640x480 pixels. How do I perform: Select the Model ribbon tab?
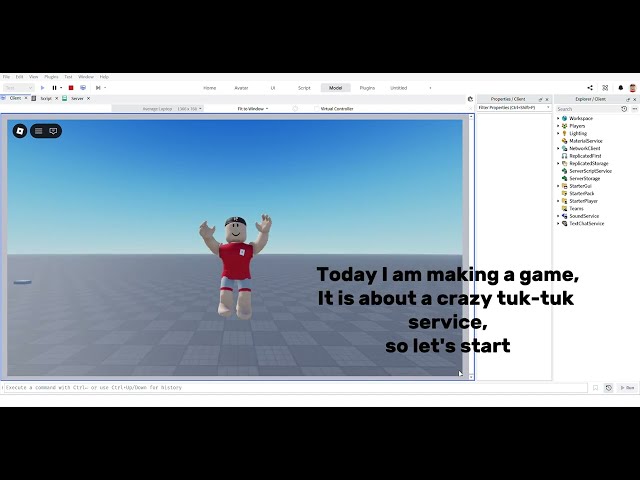336,88
